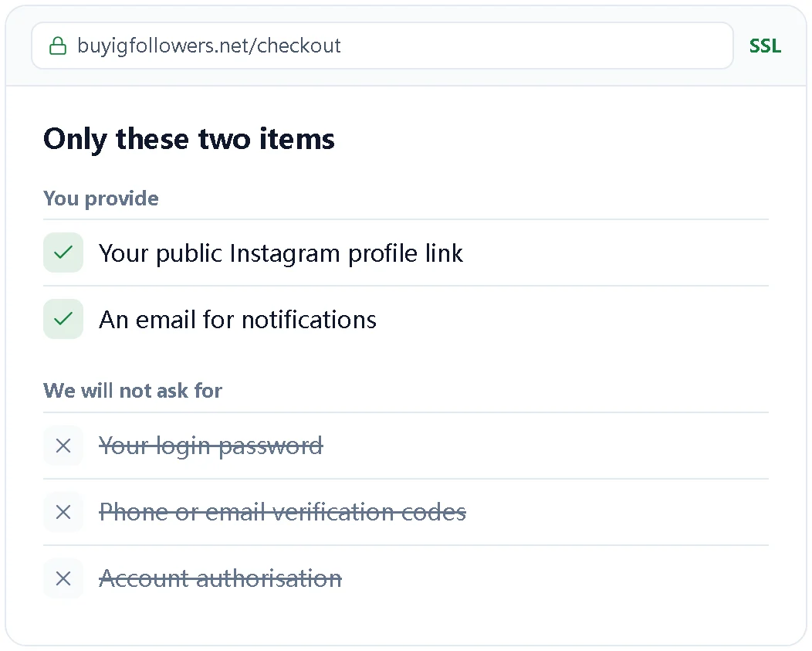Click the struck-through 'Your login password' text
This screenshot has width=812, height=651.
211,446
